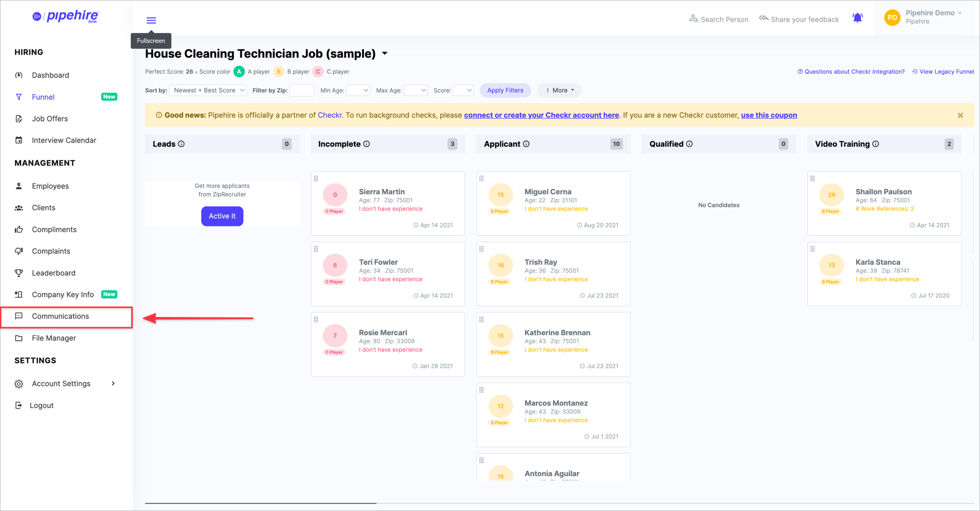980x511 pixels.
Task: Open Karla Stanca candidate card
Action: coord(884,274)
